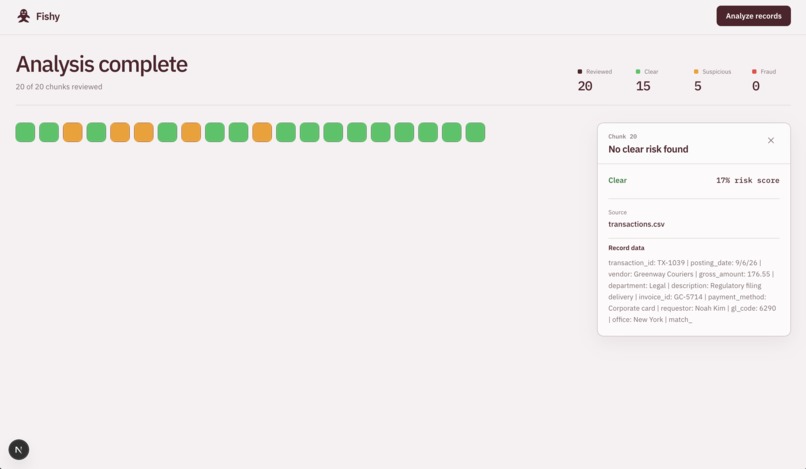The image size is (806, 469).
Task: Click the Source label in panel
Action: click(617, 212)
